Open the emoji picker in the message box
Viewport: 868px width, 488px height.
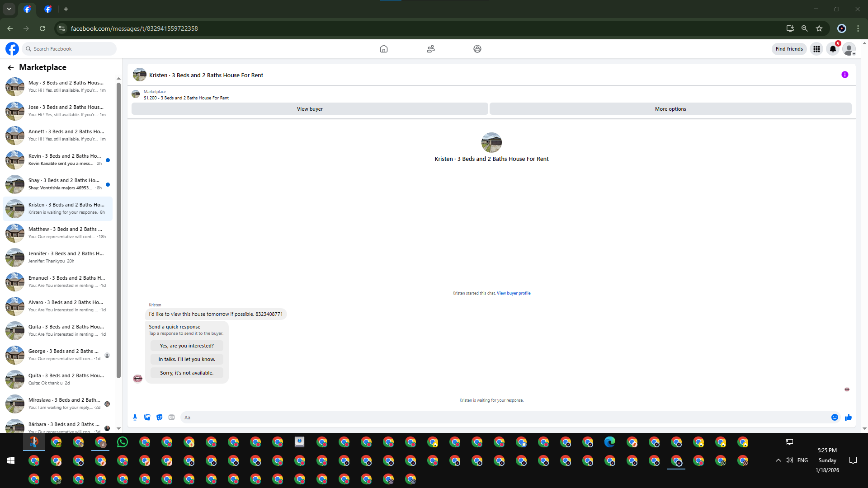click(835, 418)
